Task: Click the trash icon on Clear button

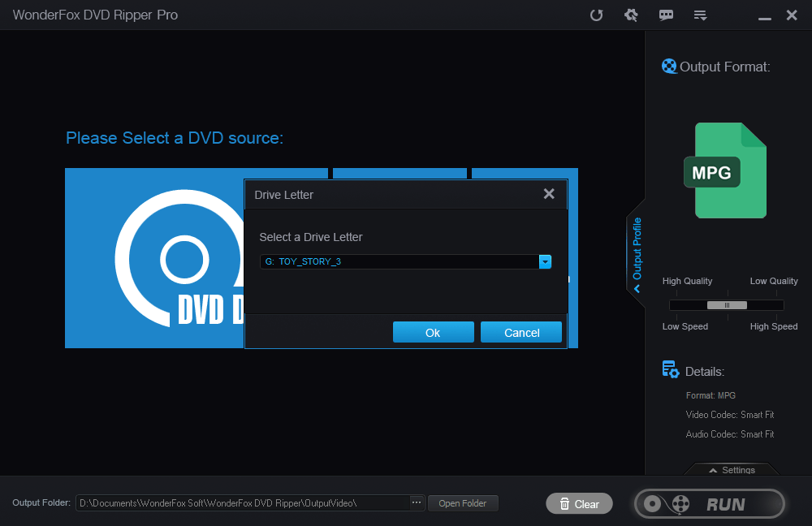Action: coord(565,504)
